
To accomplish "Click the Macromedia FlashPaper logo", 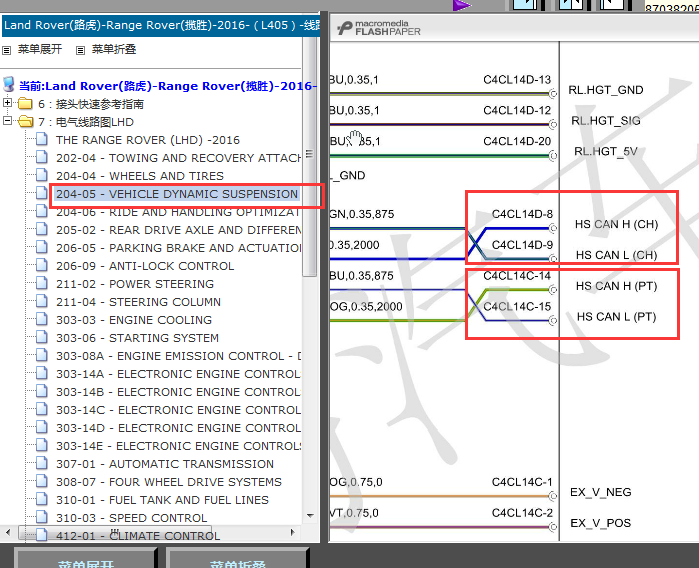I will click(378, 28).
